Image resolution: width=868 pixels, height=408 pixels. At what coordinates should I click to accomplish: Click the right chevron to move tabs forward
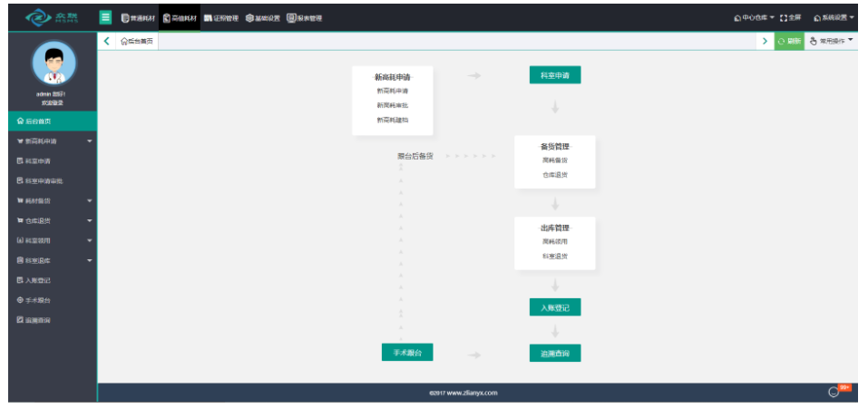(x=765, y=41)
